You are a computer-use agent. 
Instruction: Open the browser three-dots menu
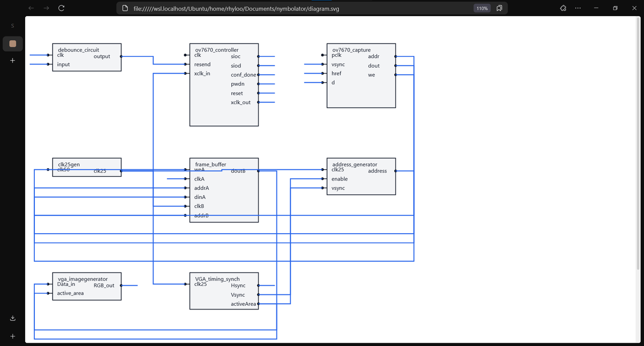(x=577, y=8)
